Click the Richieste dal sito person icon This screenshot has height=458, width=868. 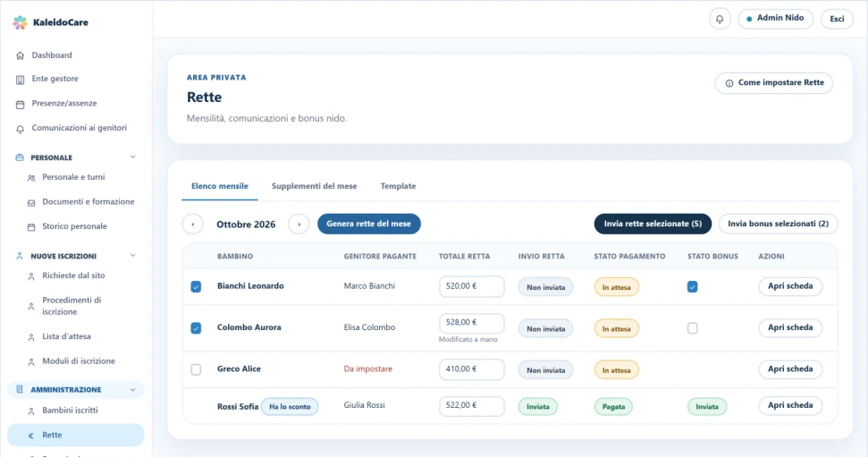[31, 276]
